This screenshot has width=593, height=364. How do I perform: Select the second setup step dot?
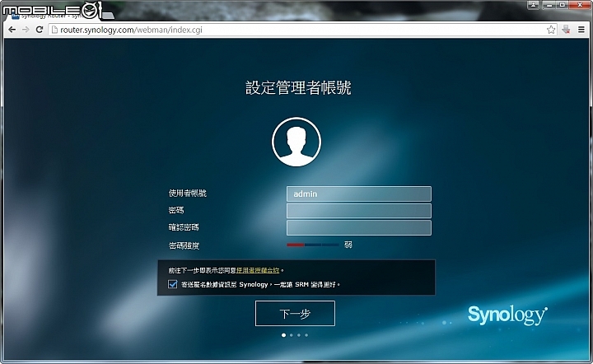292,335
